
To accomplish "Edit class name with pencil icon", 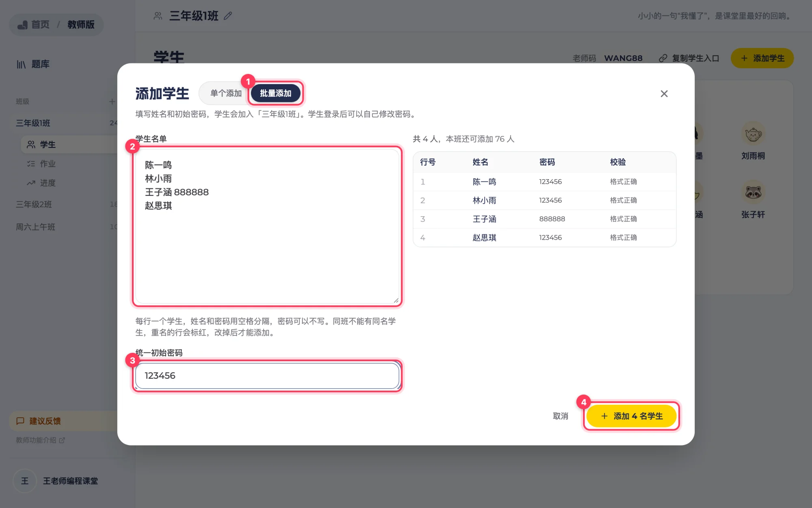I will tap(228, 16).
